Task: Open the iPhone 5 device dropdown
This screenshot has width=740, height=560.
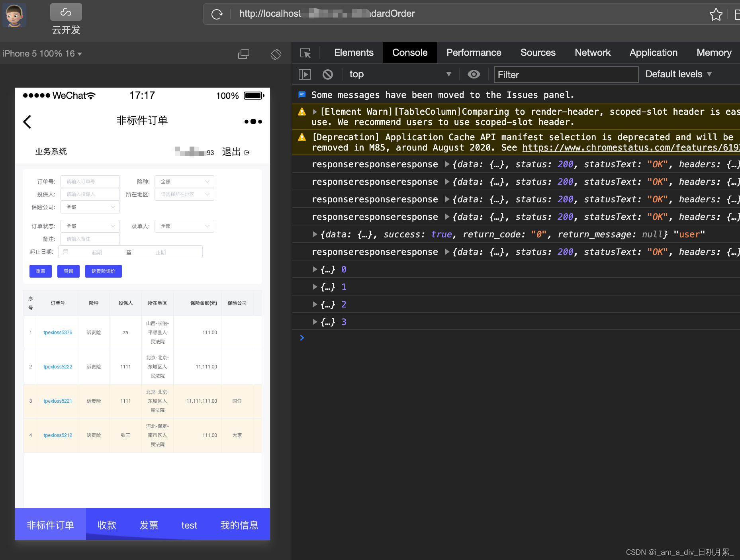Action: [42, 54]
